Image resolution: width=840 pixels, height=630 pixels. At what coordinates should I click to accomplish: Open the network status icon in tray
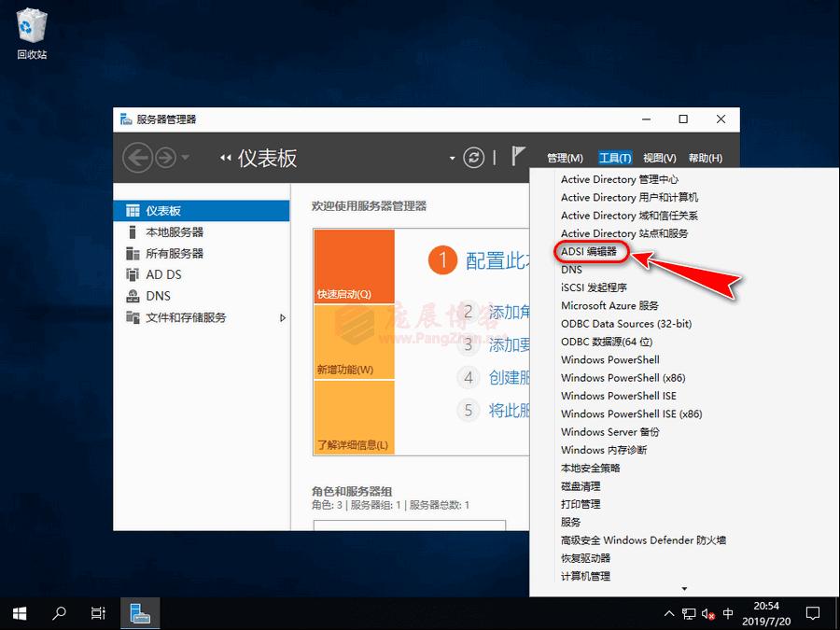pos(688,613)
